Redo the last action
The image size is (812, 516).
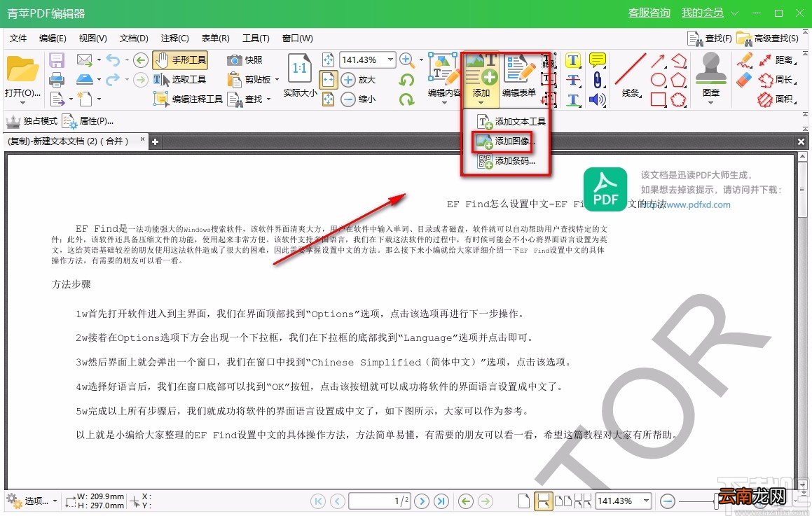click(113, 79)
